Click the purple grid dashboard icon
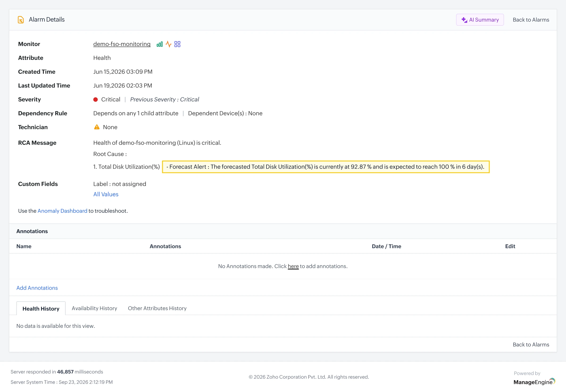566x392 pixels. [177, 44]
